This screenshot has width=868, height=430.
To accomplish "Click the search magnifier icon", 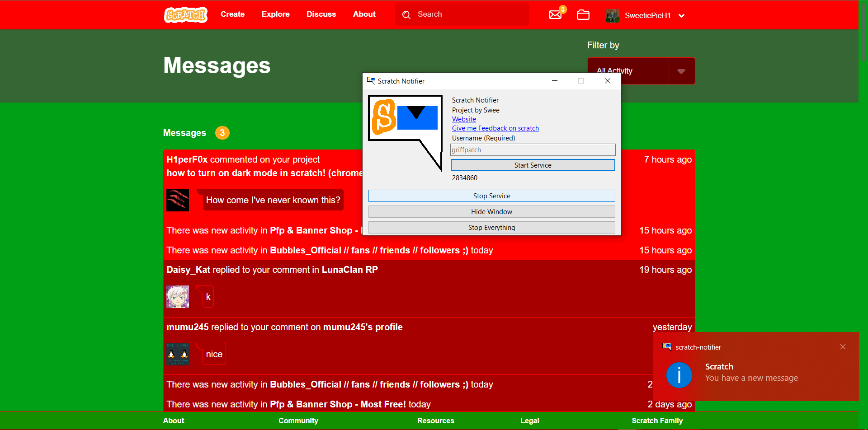I will pyautogui.click(x=406, y=15).
